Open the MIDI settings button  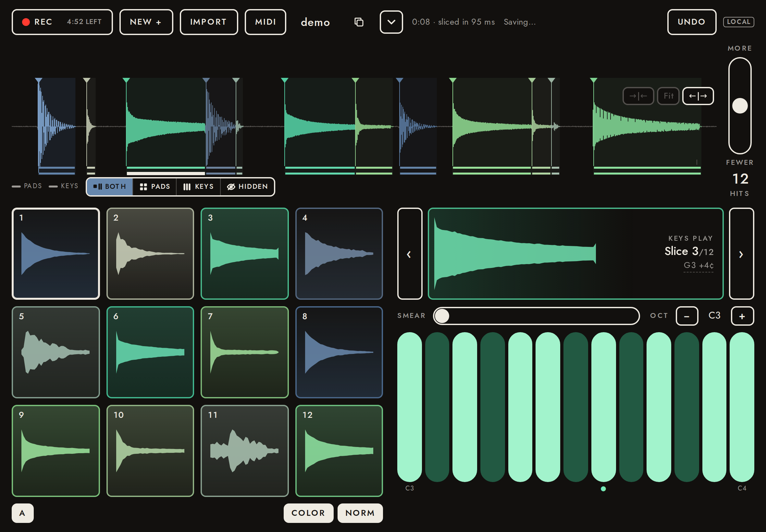pyautogui.click(x=266, y=22)
